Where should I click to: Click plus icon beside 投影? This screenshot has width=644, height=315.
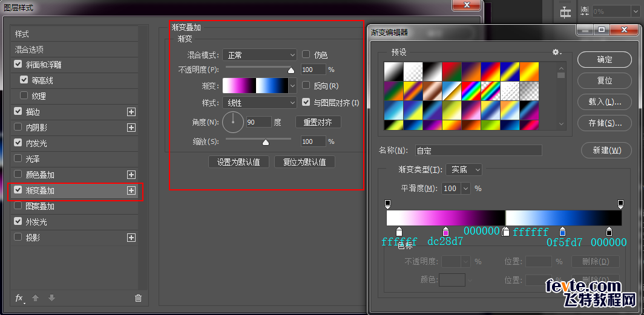click(131, 238)
